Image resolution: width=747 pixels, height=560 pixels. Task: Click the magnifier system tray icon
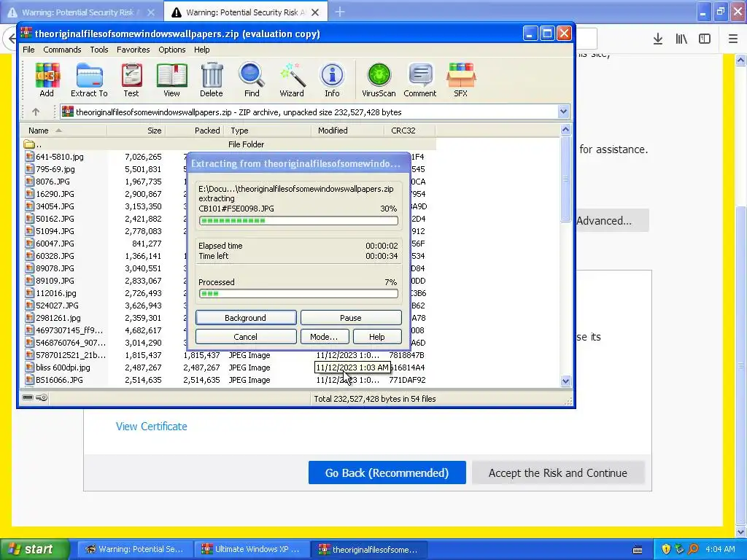[693, 549]
